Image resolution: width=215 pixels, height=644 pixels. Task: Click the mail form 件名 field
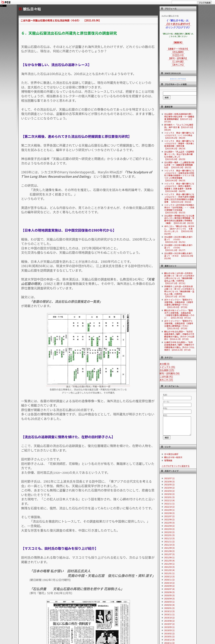pyautogui.click(x=177, y=411)
